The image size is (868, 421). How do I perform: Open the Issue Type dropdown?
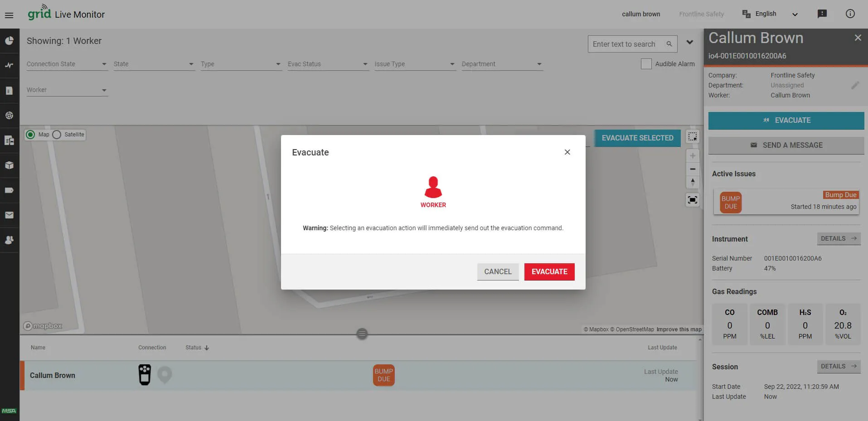coord(414,64)
